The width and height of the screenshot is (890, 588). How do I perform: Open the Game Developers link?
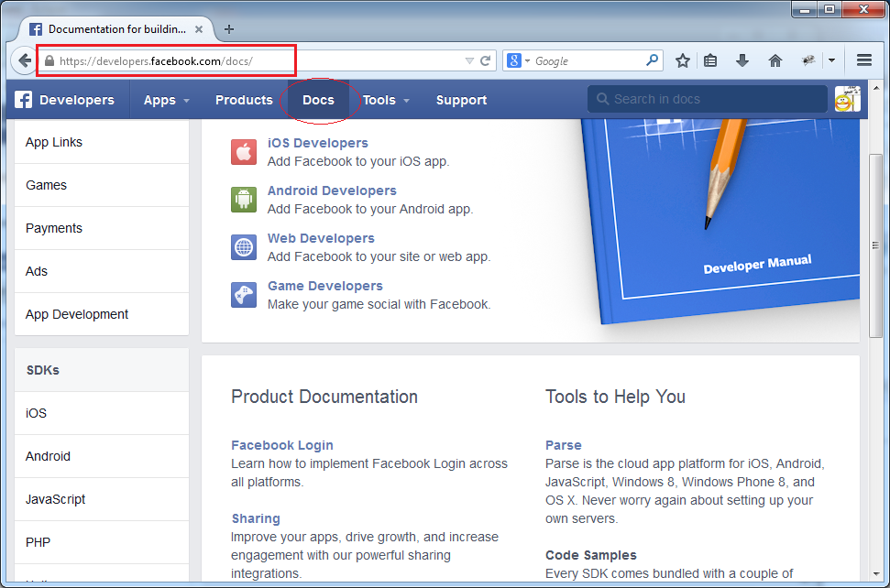tap(325, 286)
